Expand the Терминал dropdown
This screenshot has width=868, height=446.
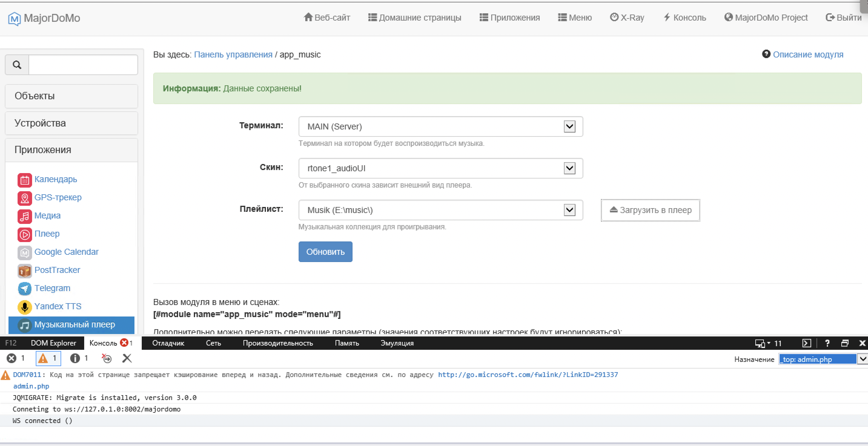[x=569, y=126]
